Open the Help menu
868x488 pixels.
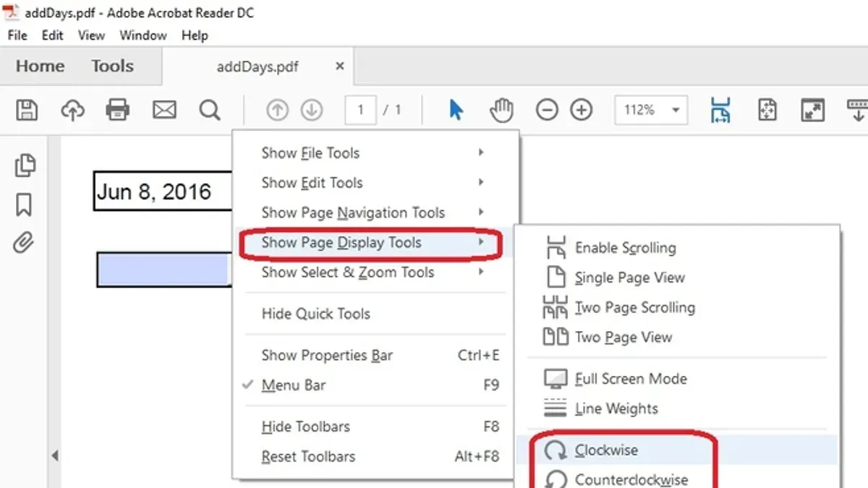click(x=195, y=35)
